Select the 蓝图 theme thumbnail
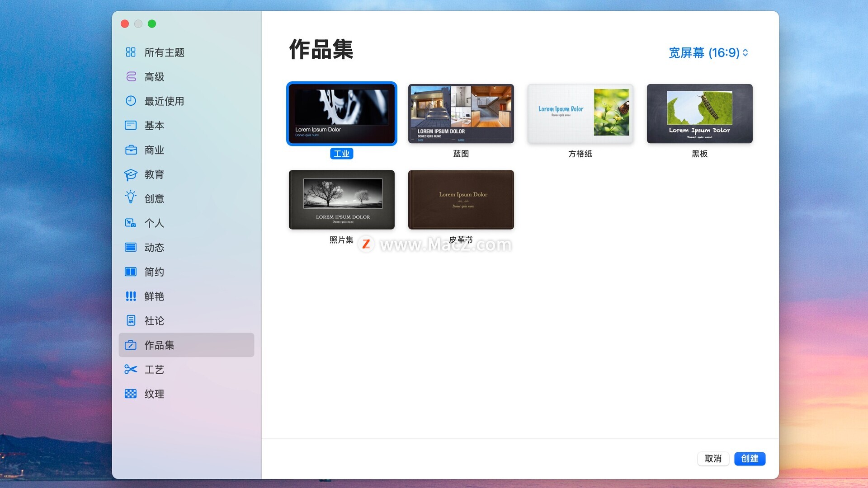Screen dimensions: 868x488 (461, 114)
